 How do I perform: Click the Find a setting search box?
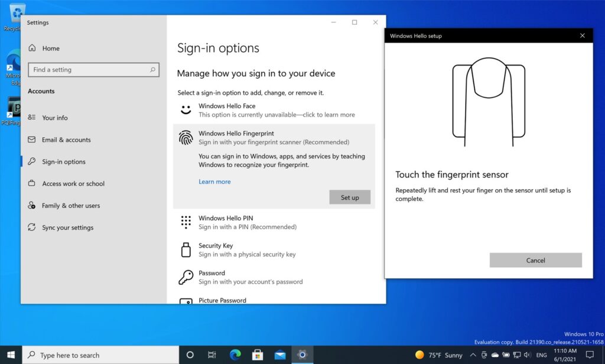pos(93,69)
